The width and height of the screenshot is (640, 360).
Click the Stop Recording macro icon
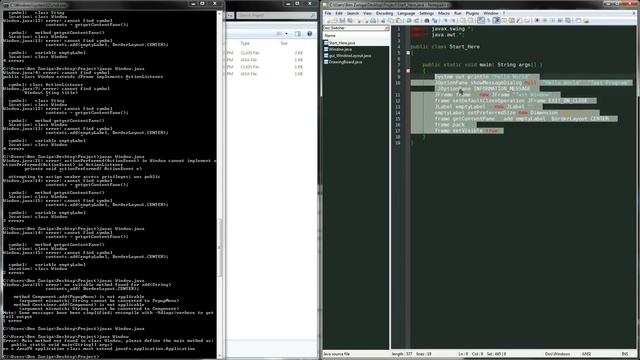pyautogui.click(x=545, y=20)
